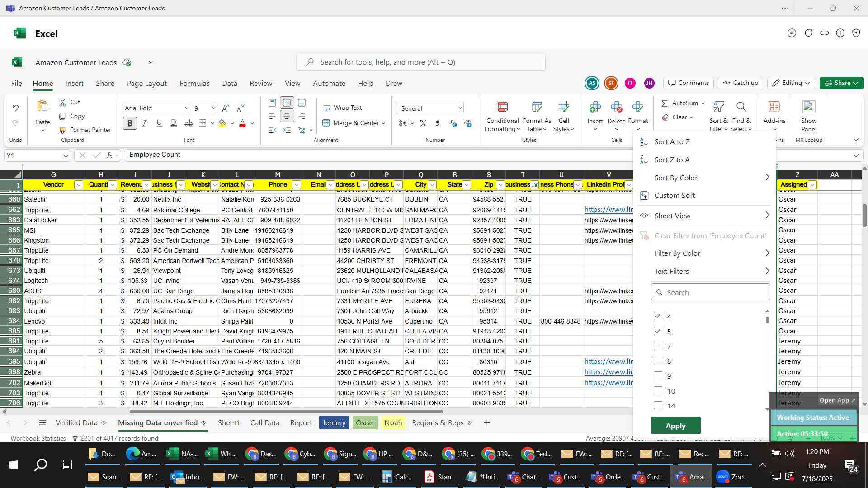Click the refresh icon in title area
The width and height of the screenshot is (868, 488).
click(x=808, y=33)
